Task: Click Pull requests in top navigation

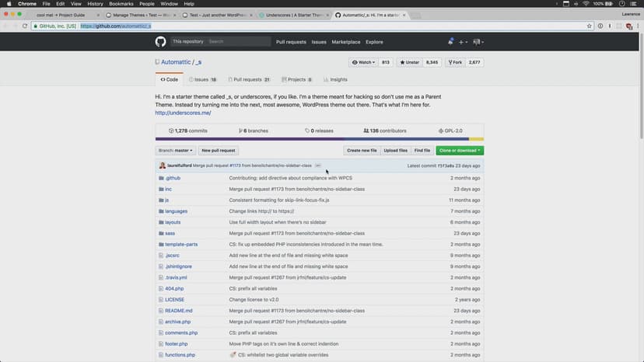Action: [291, 42]
